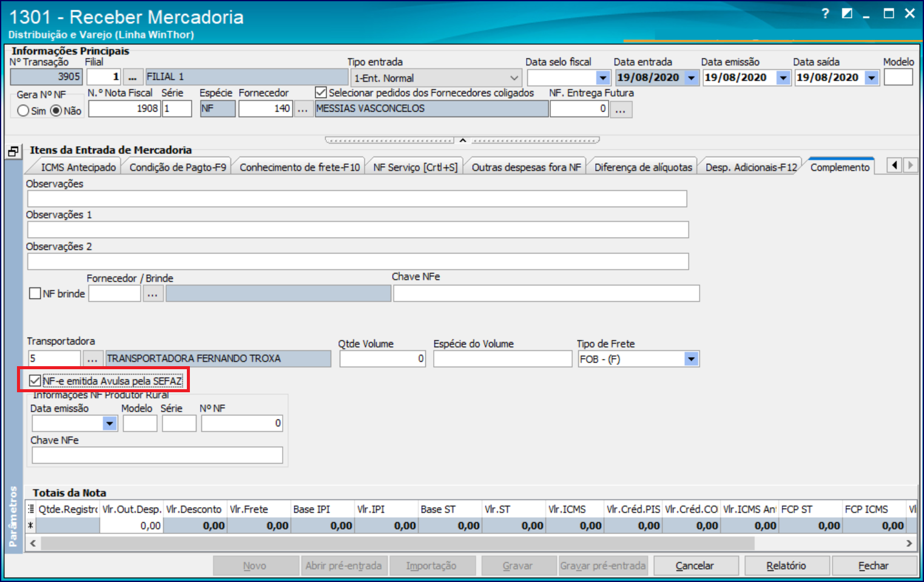Collapse the Informações Principais panel splitter arrow
The image size is (924, 582).
(x=462, y=140)
